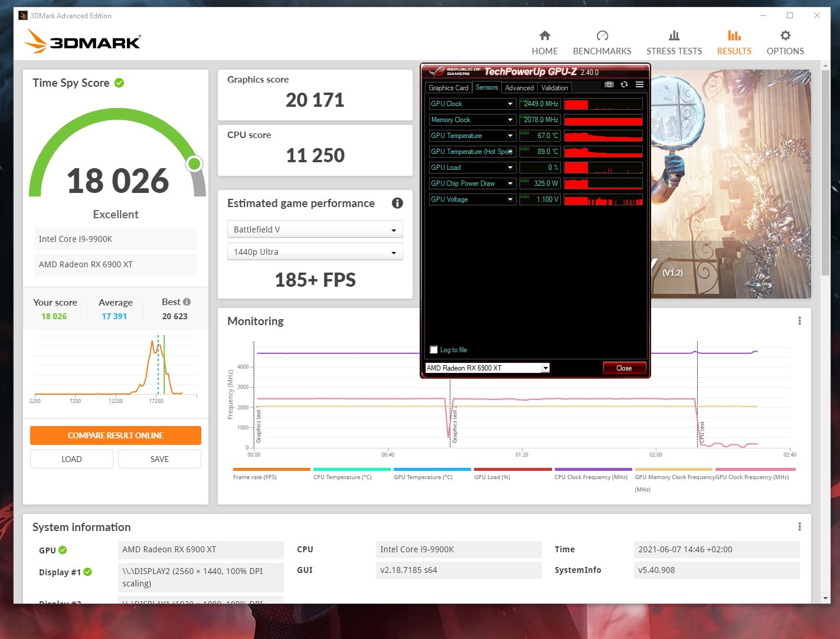
Task: Click the GUI version v2.18.7185 s64
Action: coord(459,570)
